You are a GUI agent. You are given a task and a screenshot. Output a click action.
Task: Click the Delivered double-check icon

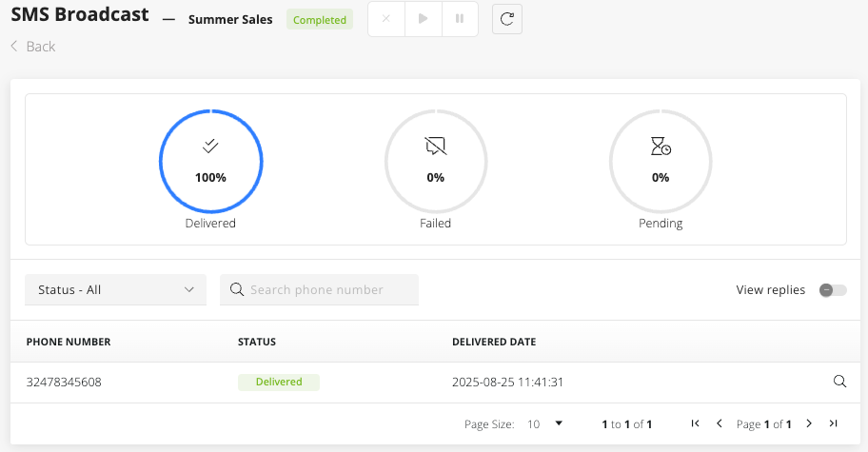click(x=210, y=146)
